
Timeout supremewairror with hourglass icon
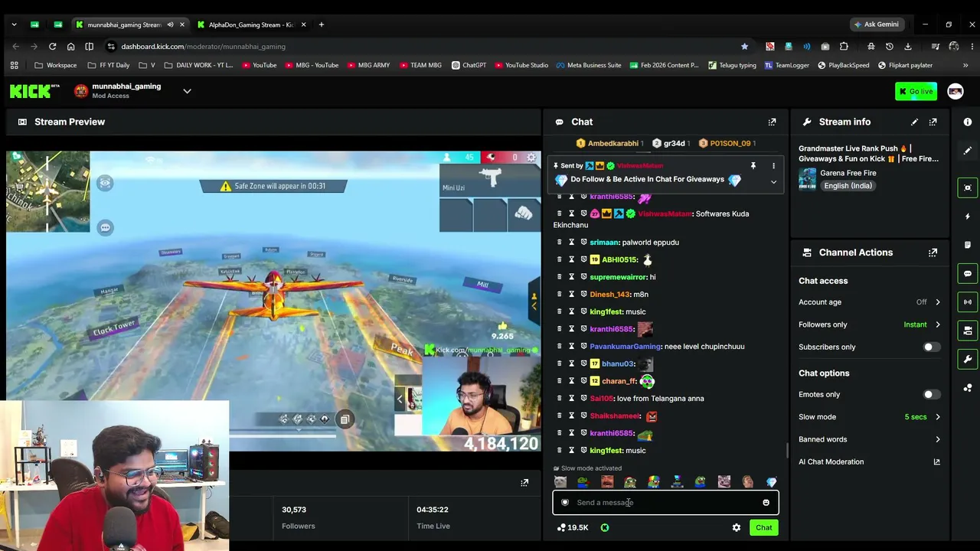click(x=571, y=277)
